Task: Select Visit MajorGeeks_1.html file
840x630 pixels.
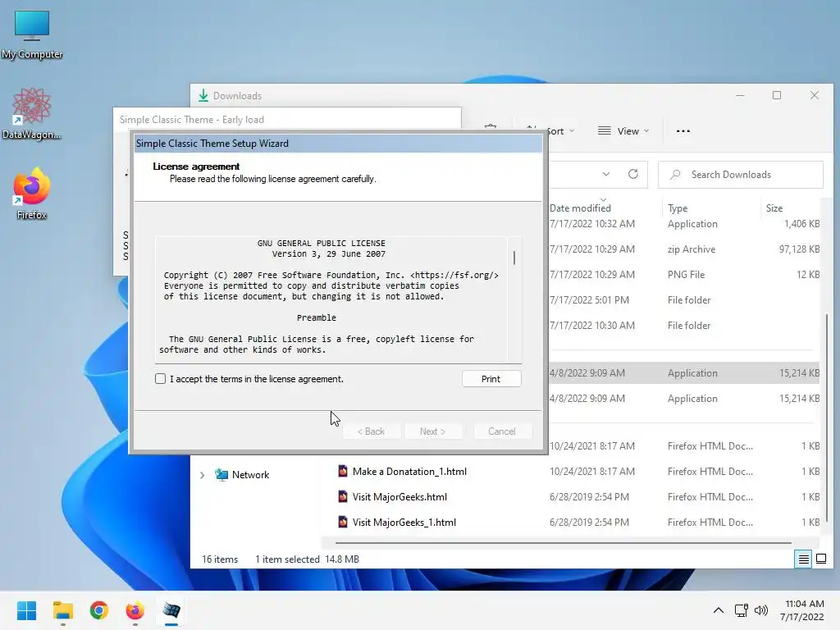Action: (x=404, y=523)
